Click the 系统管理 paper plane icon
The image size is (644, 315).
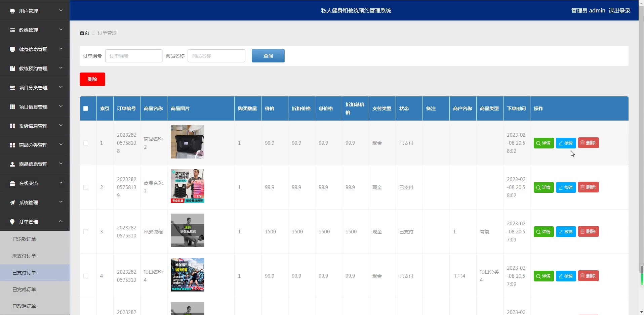[12, 203]
